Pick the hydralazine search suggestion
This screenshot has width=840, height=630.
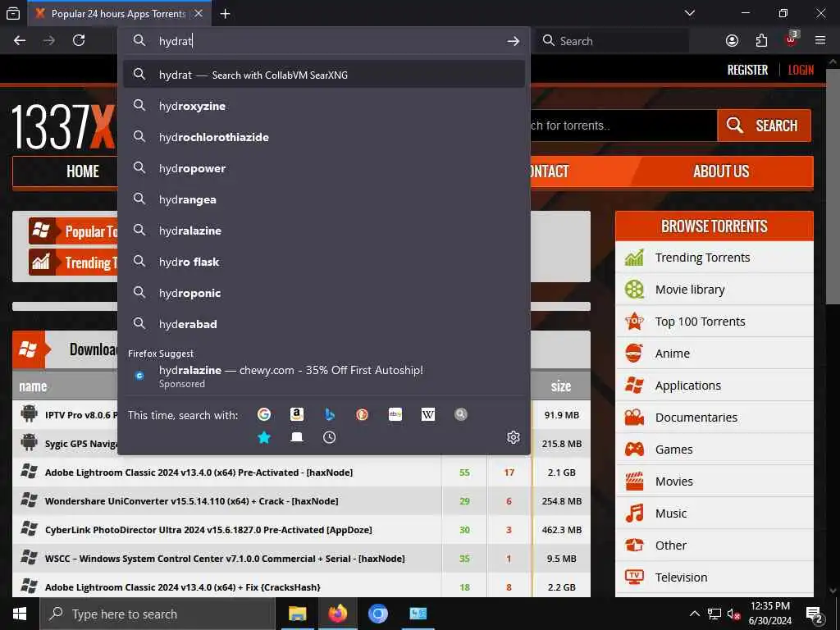(323, 231)
